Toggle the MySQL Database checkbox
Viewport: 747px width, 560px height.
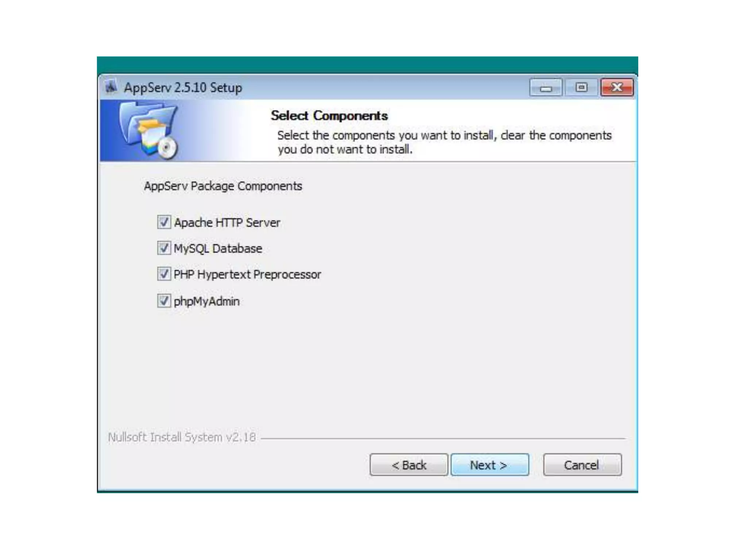(164, 248)
